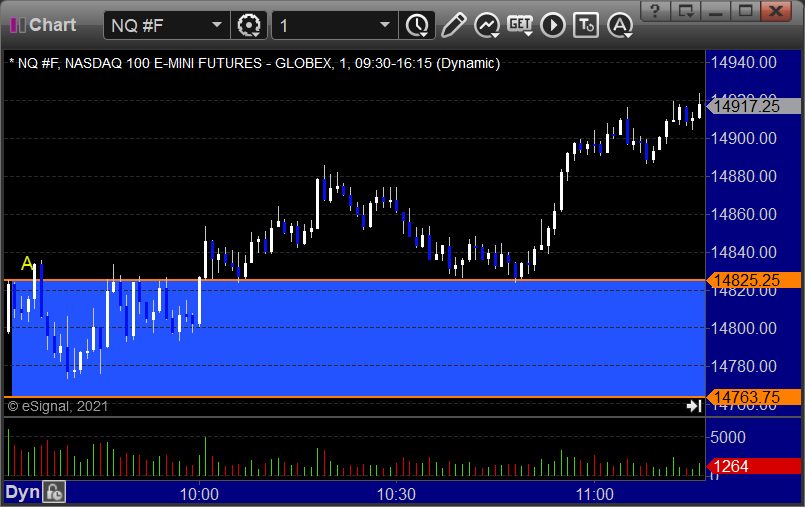805x507 pixels.
Task: Click the GET tools icon
Action: point(520,25)
